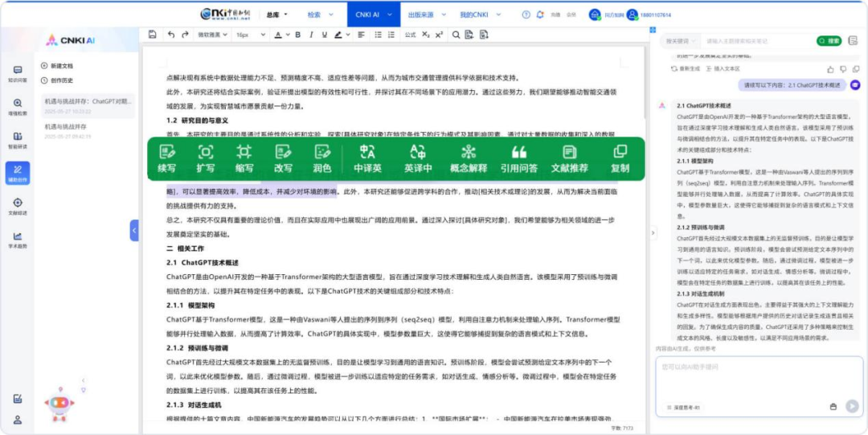Toggle bold formatting in the editor toolbar
The height and width of the screenshot is (435, 868).
[297, 35]
